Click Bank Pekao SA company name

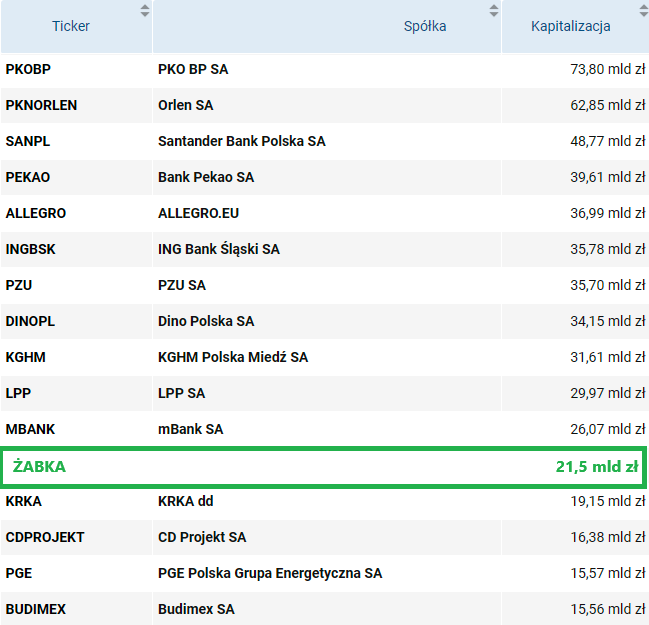click(x=206, y=177)
